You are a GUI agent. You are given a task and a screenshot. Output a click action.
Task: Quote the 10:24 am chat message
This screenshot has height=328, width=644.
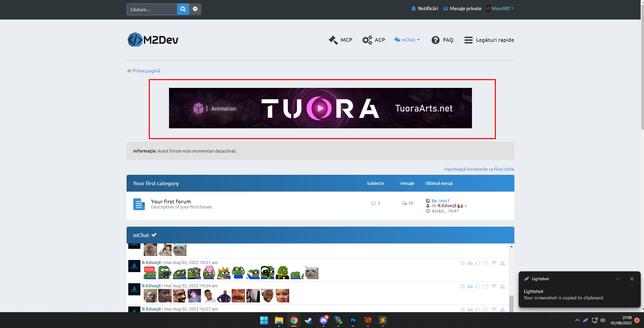pyautogui.click(x=470, y=286)
